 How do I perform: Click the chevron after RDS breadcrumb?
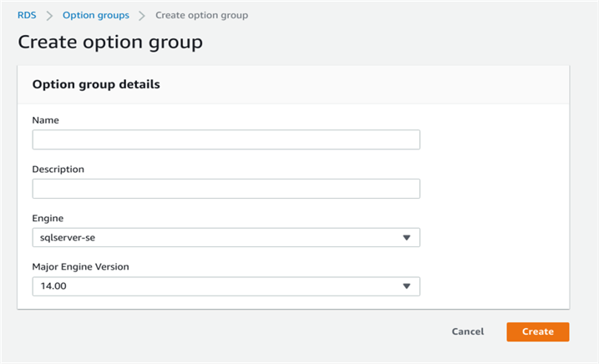tap(49, 16)
